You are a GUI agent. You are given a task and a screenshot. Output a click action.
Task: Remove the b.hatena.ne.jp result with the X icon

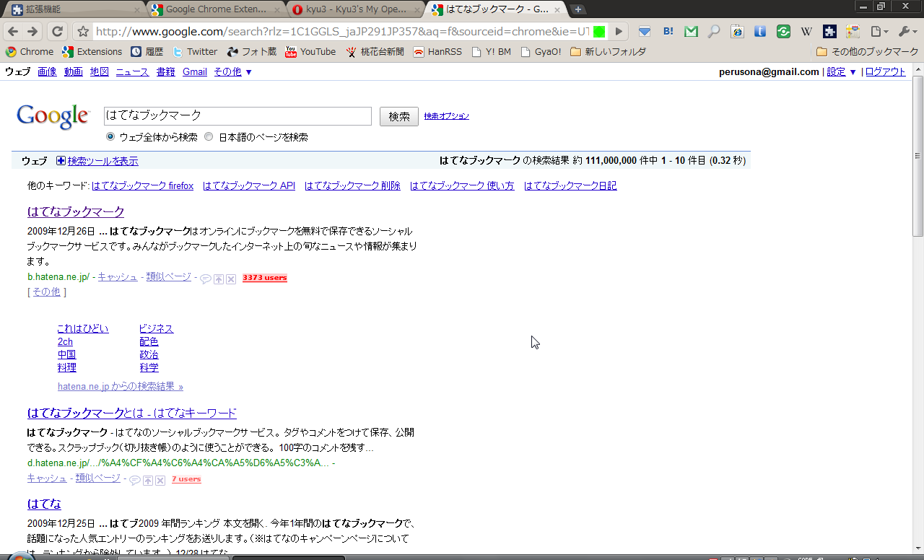[x=231, y=279]
